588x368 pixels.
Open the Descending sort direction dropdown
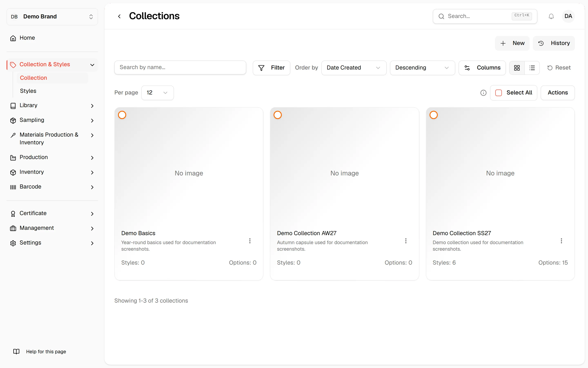[x=422, y=68]
